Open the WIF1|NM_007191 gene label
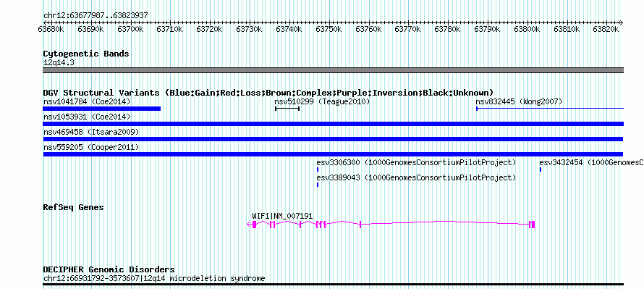The height and width of the screenshot is (289, 644). click(283, 216)
